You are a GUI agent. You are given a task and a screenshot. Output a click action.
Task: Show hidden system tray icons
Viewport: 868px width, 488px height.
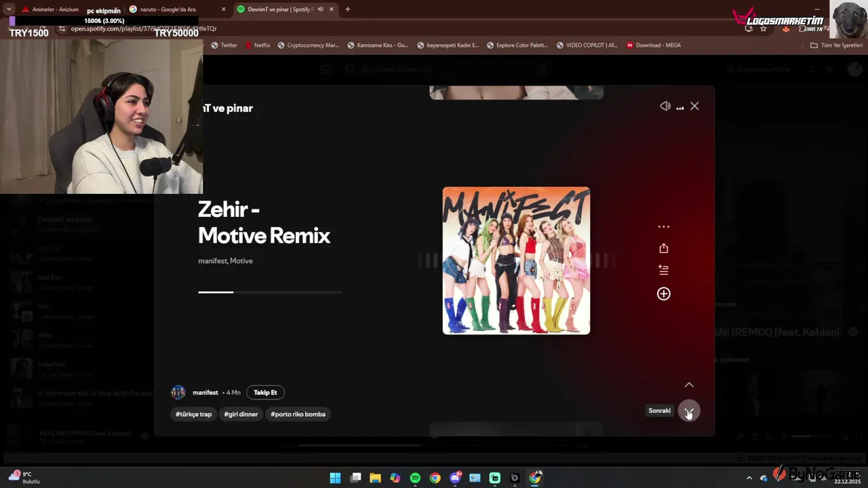pyautogui.click(x=749, y=478)
